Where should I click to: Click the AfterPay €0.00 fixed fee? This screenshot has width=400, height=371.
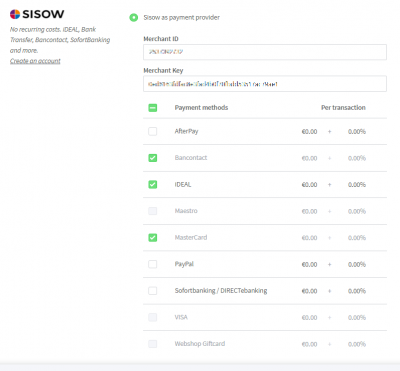click(309, 132)
